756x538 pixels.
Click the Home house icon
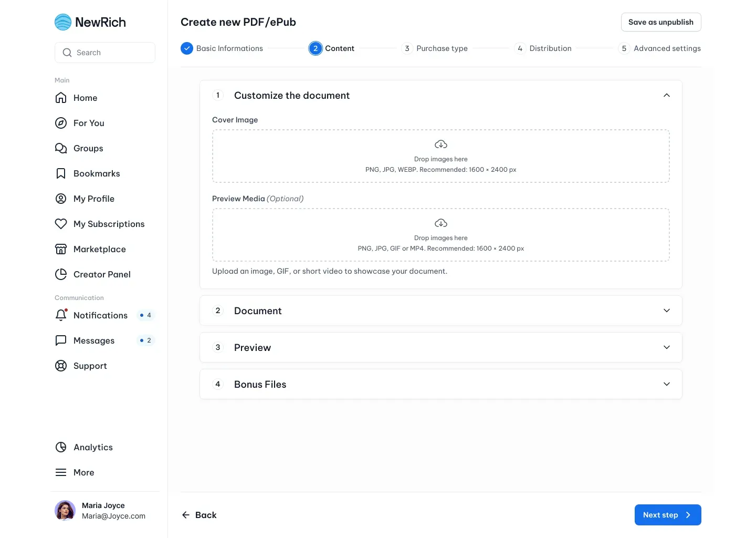pos(61,98)
